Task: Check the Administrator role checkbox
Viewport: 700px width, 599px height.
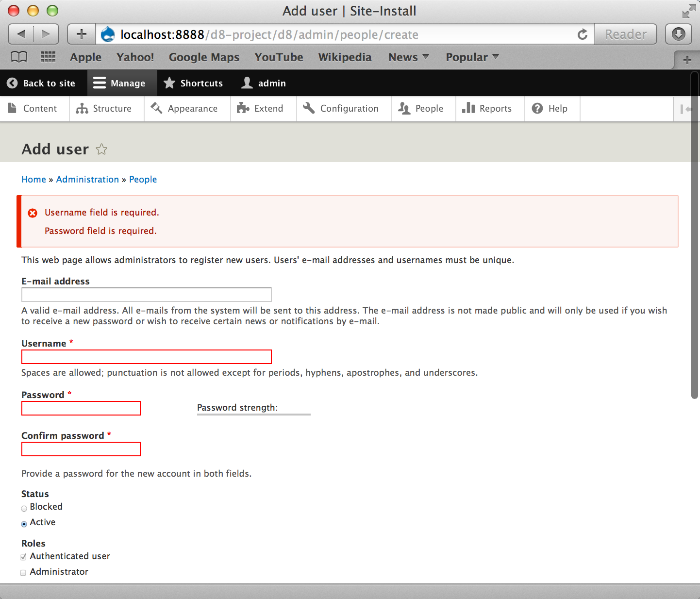Action: [x=23, y=573]
